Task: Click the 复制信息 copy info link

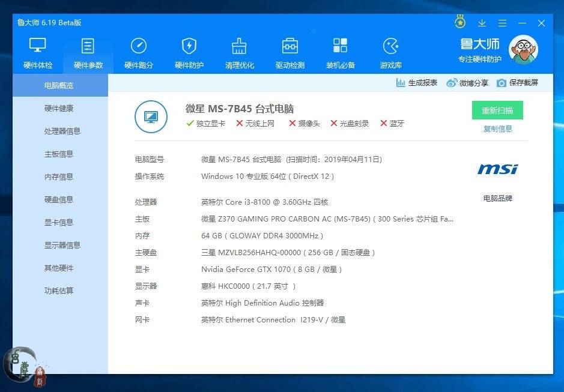Action: pyautogui.click(x=497, y=129)
